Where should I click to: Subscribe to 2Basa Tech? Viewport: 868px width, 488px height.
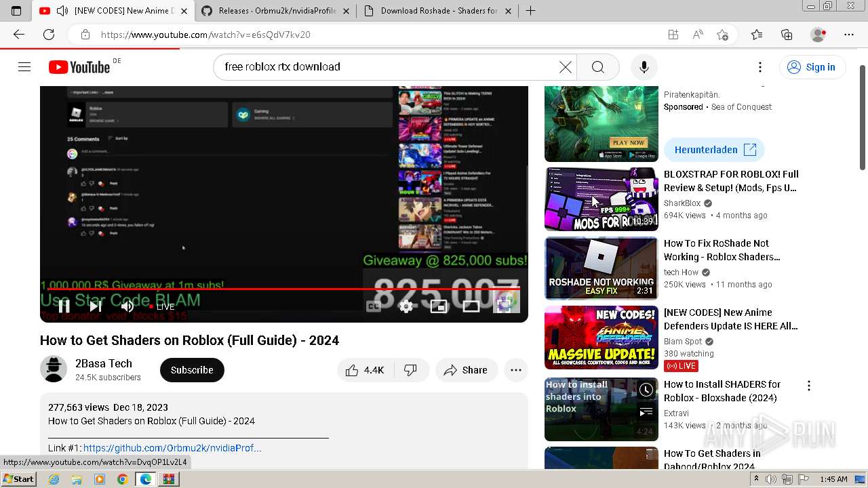pyautogui.click(x=192, y=370)
